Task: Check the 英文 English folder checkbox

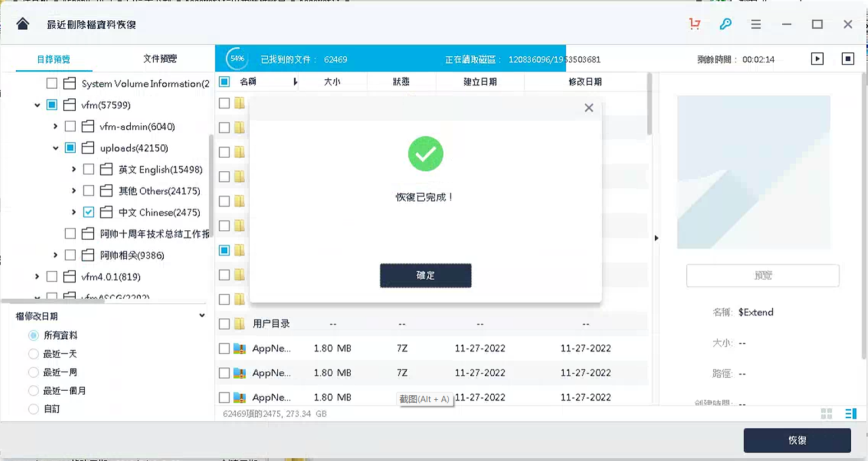Action: click(x=89, y=170)
